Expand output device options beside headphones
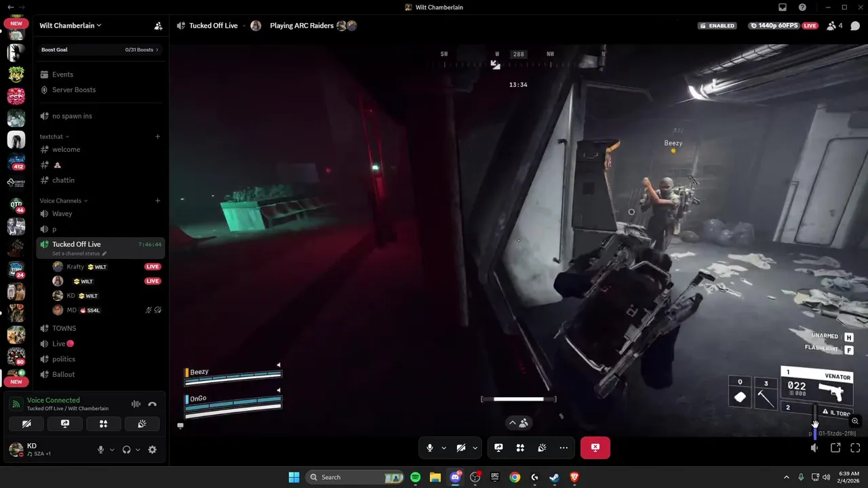Viewport: 868px width, 488px height. 138,449
